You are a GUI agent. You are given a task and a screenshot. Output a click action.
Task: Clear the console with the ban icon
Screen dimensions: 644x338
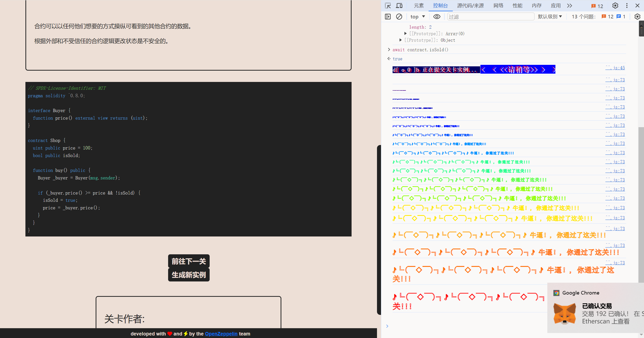click(399, 17)
